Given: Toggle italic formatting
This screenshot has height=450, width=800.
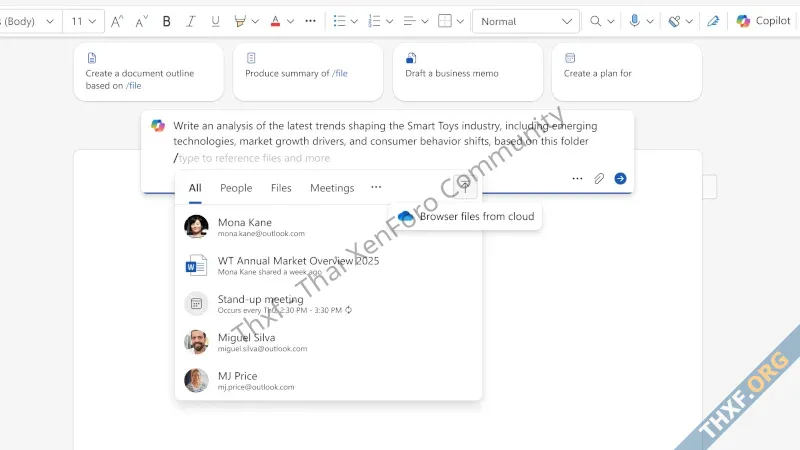Looking at the screenshot, I should [x=191, y=21].
